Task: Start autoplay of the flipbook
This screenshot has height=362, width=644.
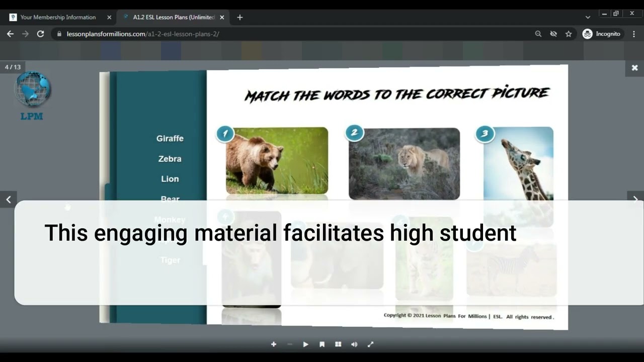Action: point(305,344)
